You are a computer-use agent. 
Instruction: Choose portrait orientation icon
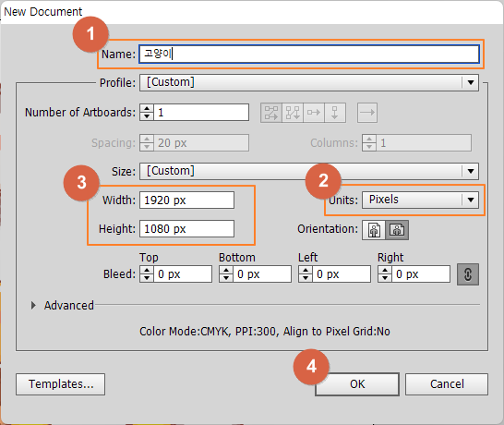[374, 230]
